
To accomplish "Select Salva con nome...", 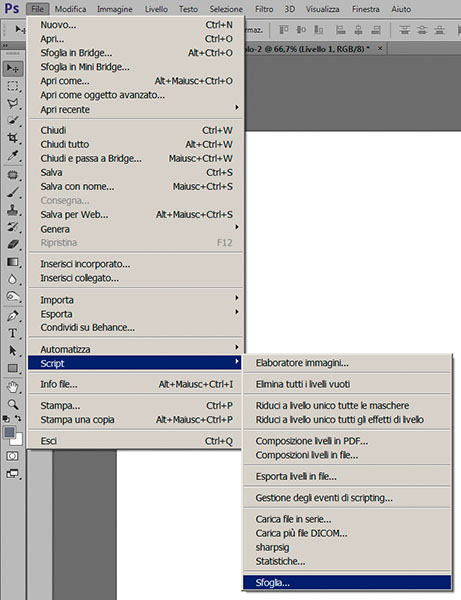I will (136, 186).
